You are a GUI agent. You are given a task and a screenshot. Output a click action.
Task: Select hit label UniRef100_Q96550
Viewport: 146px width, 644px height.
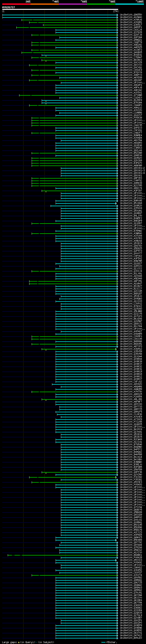(131, 15)
